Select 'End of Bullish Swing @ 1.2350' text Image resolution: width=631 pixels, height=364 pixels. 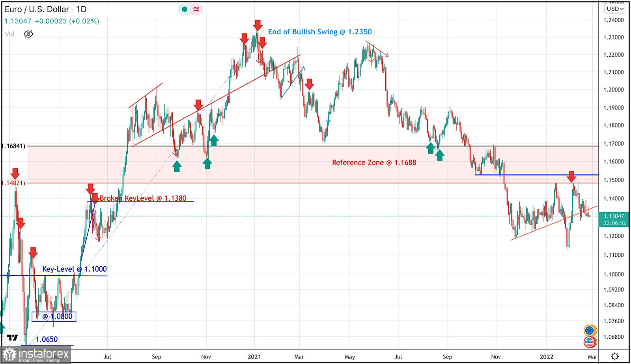pyautogui.click(x=320, y=32)
